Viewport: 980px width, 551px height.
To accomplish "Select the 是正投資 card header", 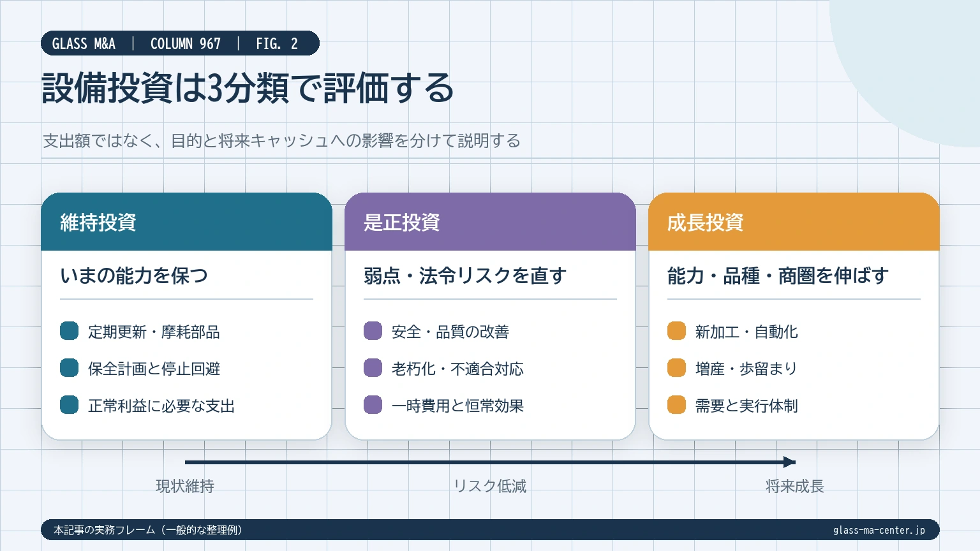I will (x=490, y=222).
